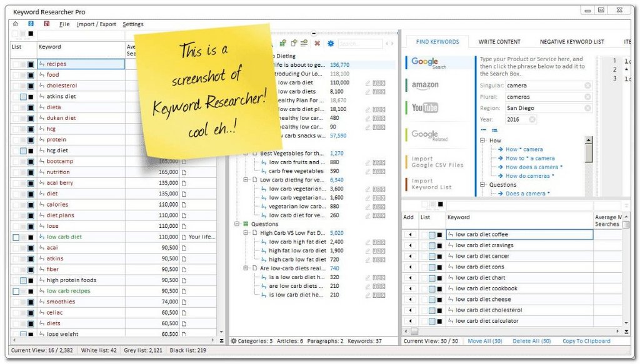Switch to the FIND KEYWORDS tab

(437, 42)
